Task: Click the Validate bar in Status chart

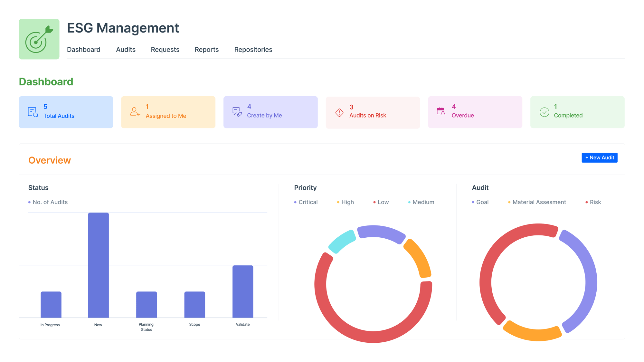Action: point(243,291)
